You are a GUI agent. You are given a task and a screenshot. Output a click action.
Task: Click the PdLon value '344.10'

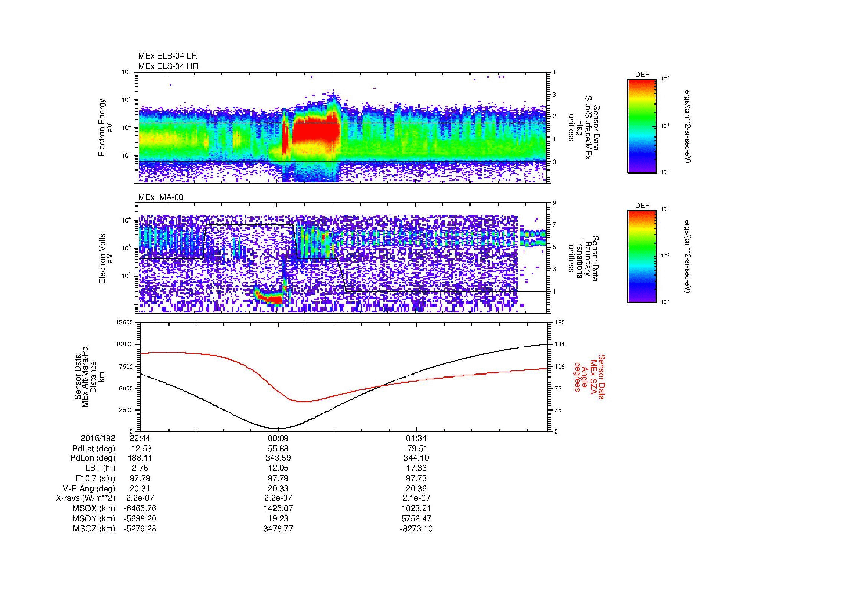click(x=416, y=458)
